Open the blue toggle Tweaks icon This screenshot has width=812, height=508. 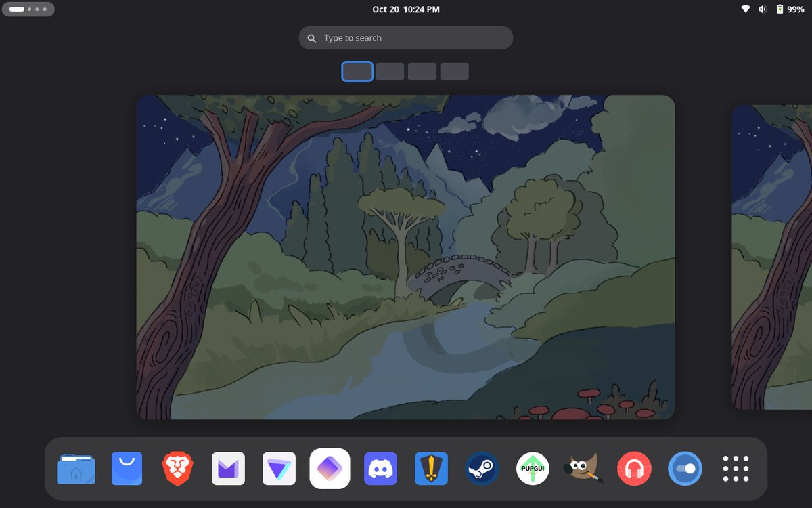685,469
